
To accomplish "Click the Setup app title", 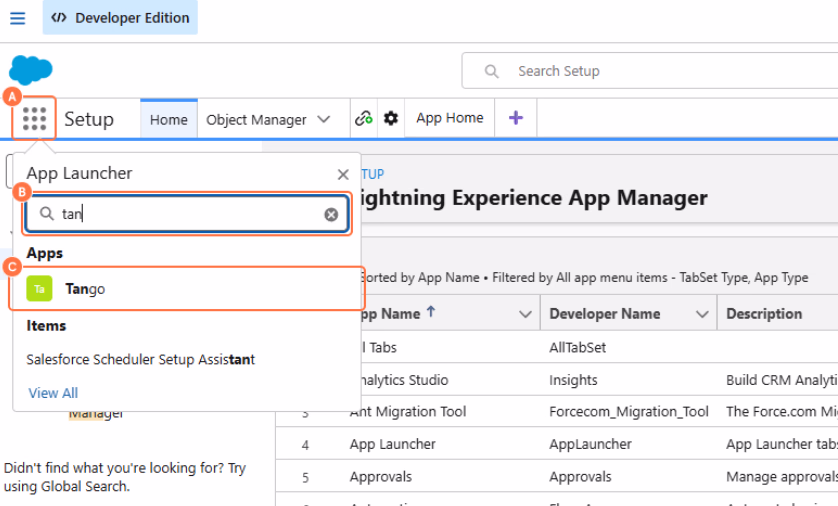I will coord(89,119).
